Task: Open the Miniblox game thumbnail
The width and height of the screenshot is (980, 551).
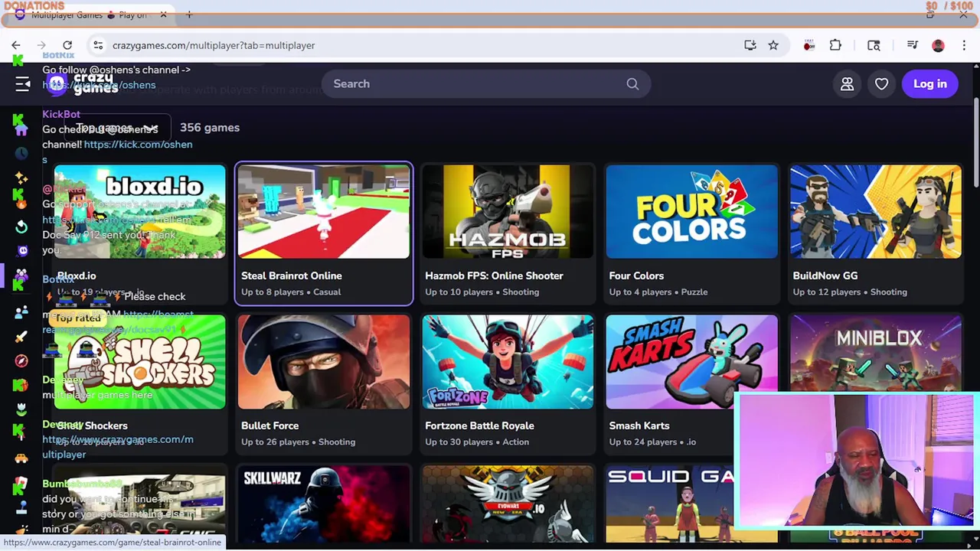Action: (875, 354)
